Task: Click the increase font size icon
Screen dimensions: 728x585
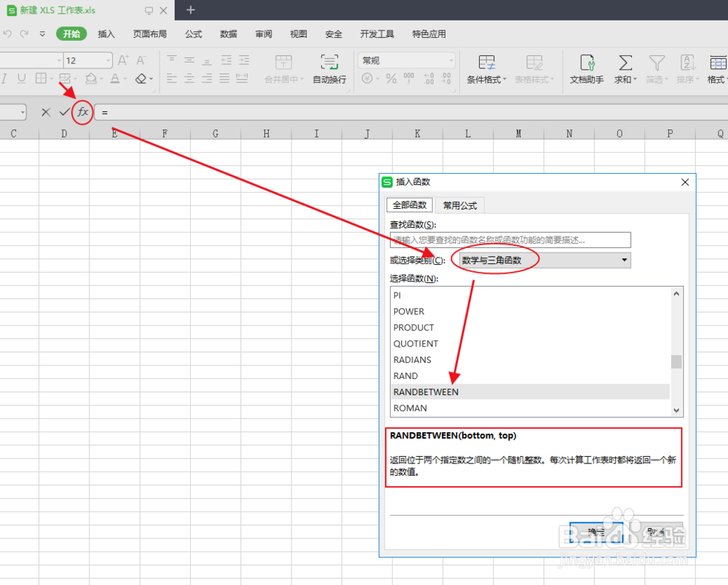Action: [123, 60]
